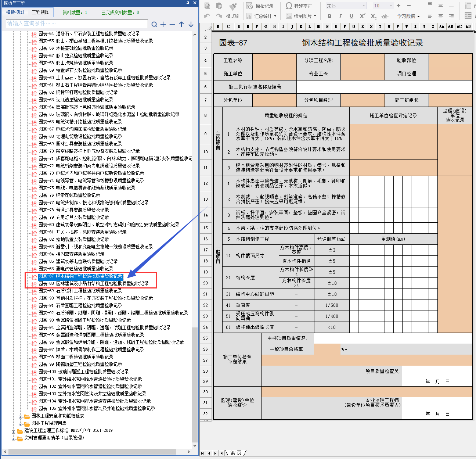Close the 模板与工程 panel
This screenshot has width=476, height=459.
tap(195, 3)
